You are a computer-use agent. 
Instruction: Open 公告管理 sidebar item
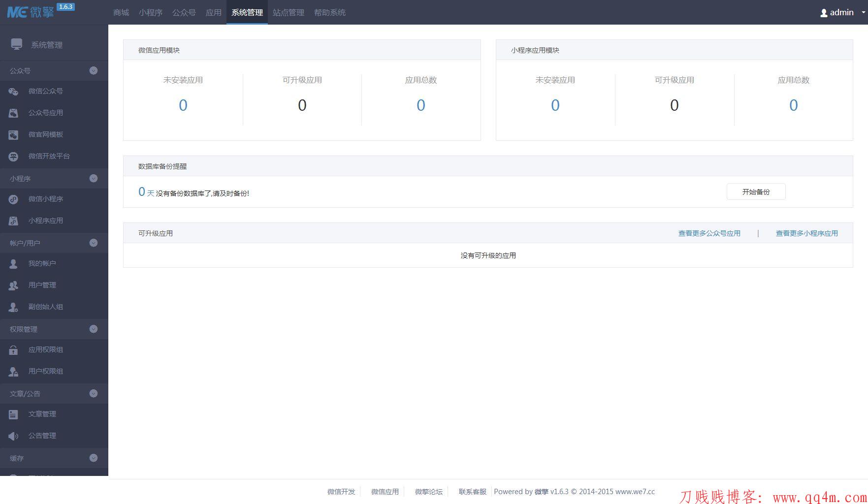[x=54, y=436]
